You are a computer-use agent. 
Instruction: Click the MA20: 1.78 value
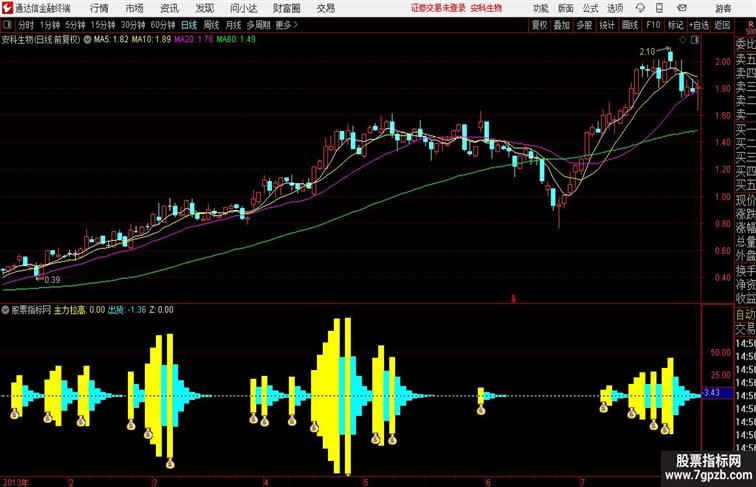coord(194,40)
